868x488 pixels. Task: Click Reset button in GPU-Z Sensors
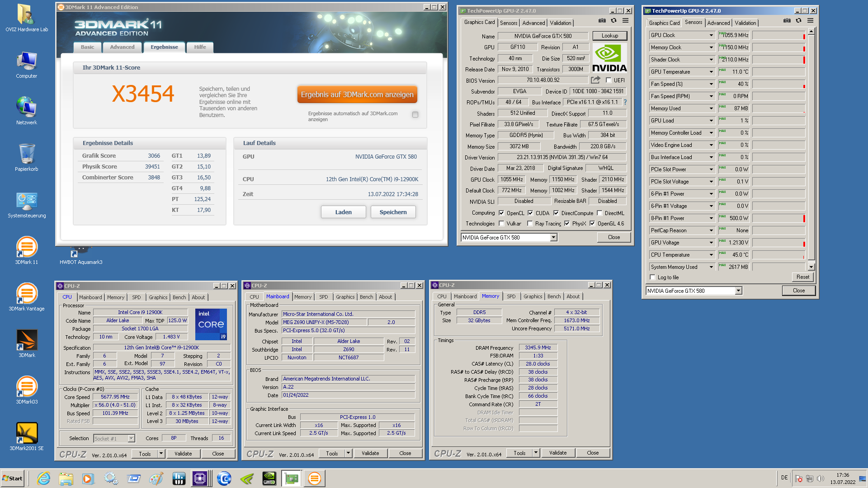[x=803, y=277]
